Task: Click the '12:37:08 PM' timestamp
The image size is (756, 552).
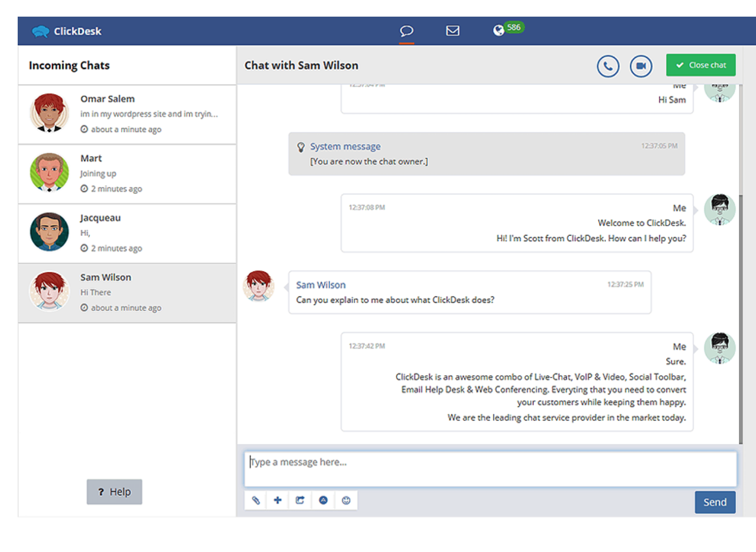Action: click(x=367, y=207)
